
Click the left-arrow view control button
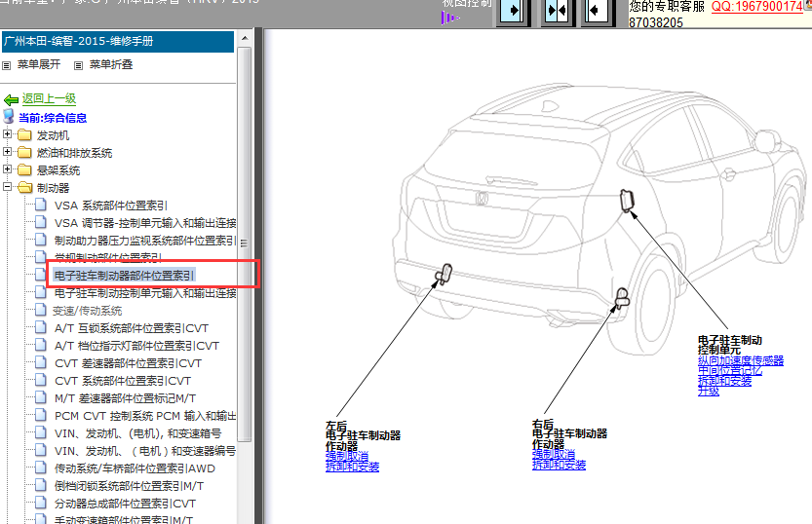[598, 12]
